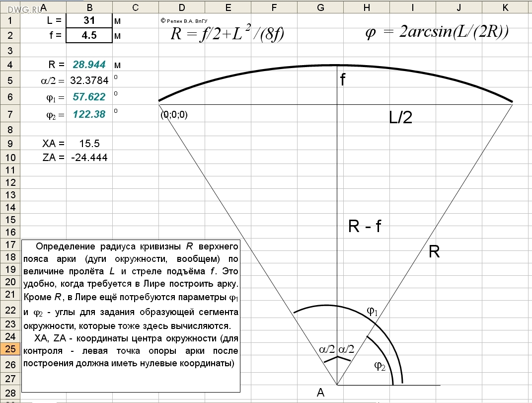Click column header D
This screenshot has width=532, height=403.
tap(181, 7)
